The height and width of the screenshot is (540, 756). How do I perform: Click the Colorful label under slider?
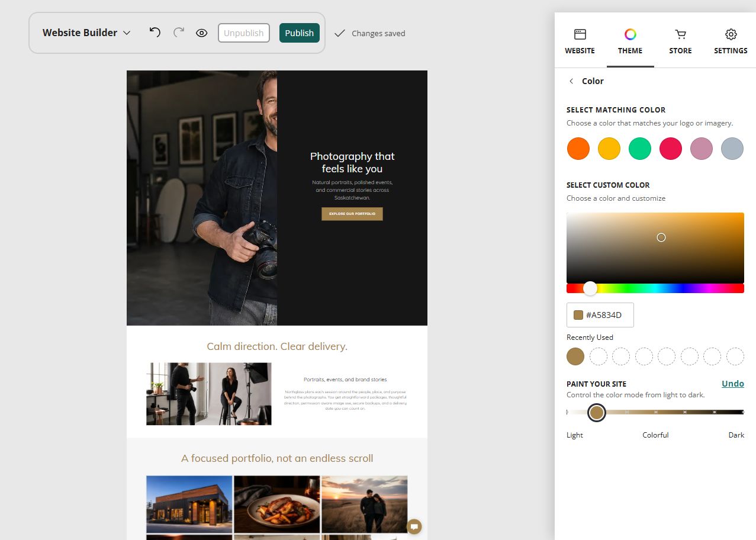tap(655, 435)
